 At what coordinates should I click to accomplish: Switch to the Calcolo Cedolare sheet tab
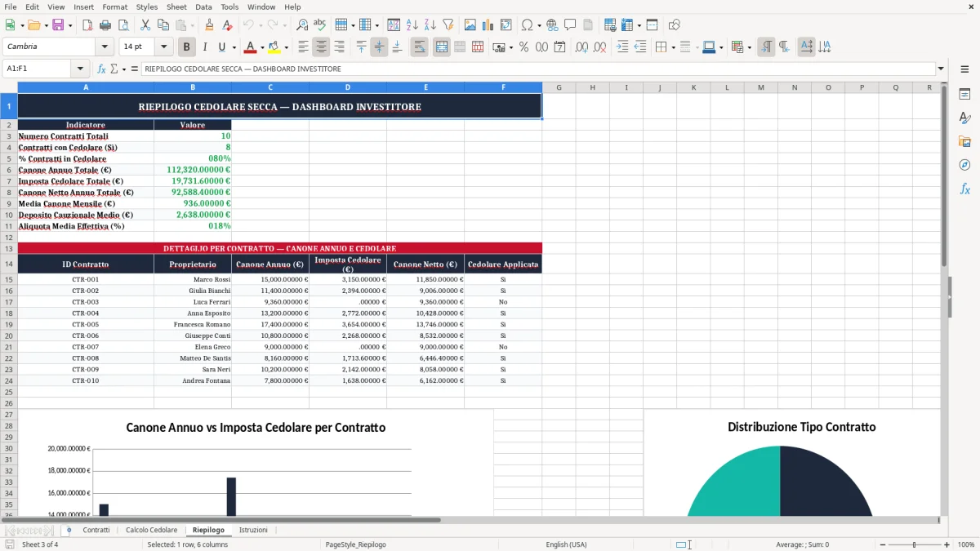(151, 531)
